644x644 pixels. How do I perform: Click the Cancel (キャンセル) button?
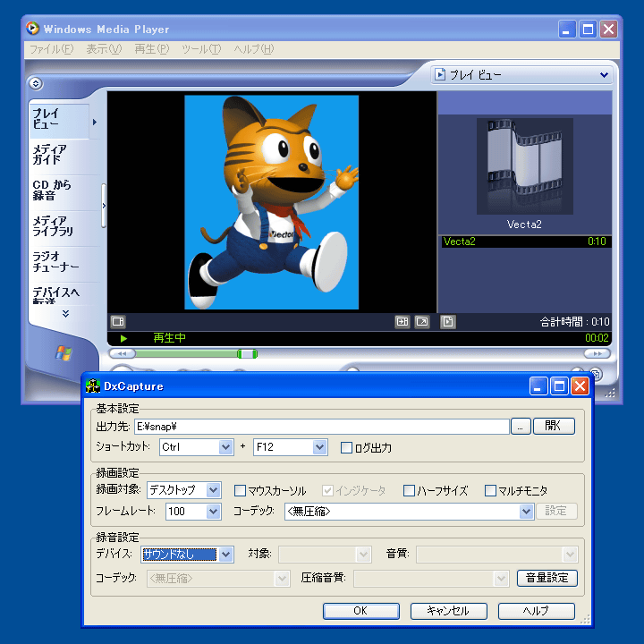pos(448,611)
